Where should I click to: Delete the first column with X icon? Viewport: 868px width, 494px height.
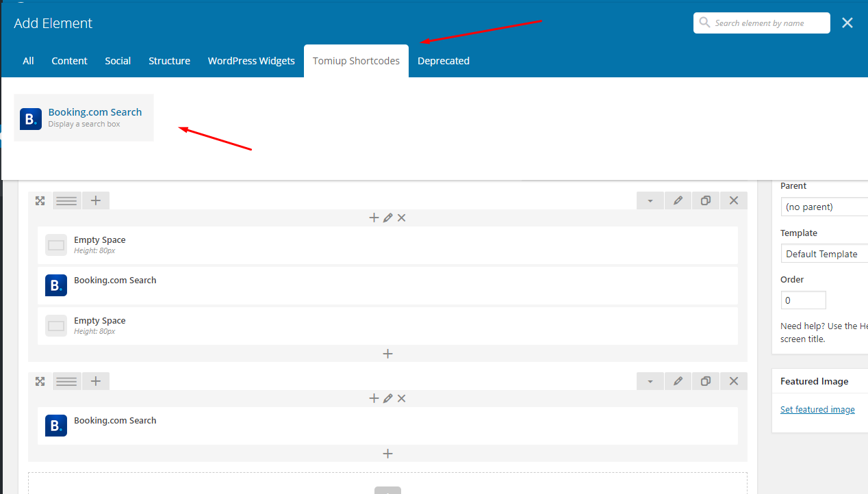pyautogui.click(x=402, y=218)
